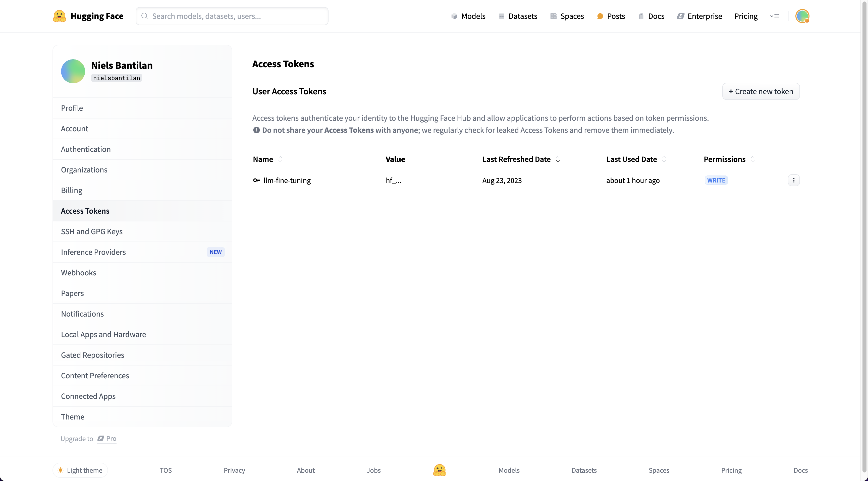Click Niels Bantilan profile avatar in sidebar
This screenshot has height=481, width=868.
pos(73,71)
